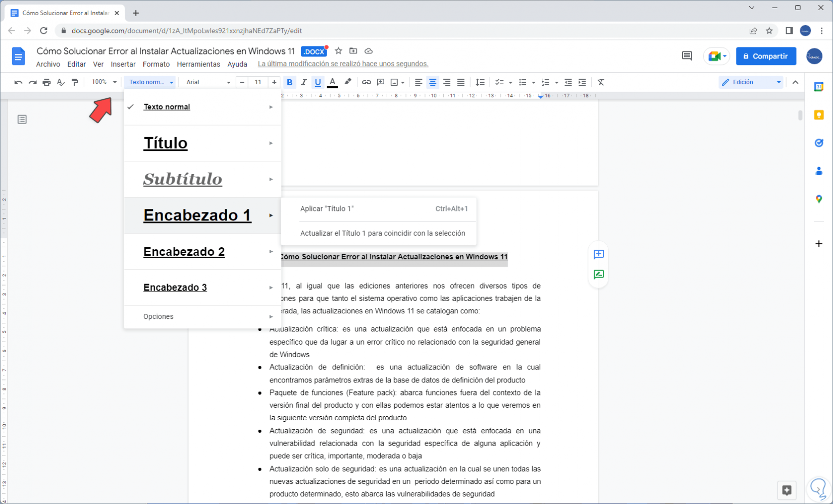833x504 pixels.
Task: Expand the Opciones submenu
Action: tap(202, 316)
